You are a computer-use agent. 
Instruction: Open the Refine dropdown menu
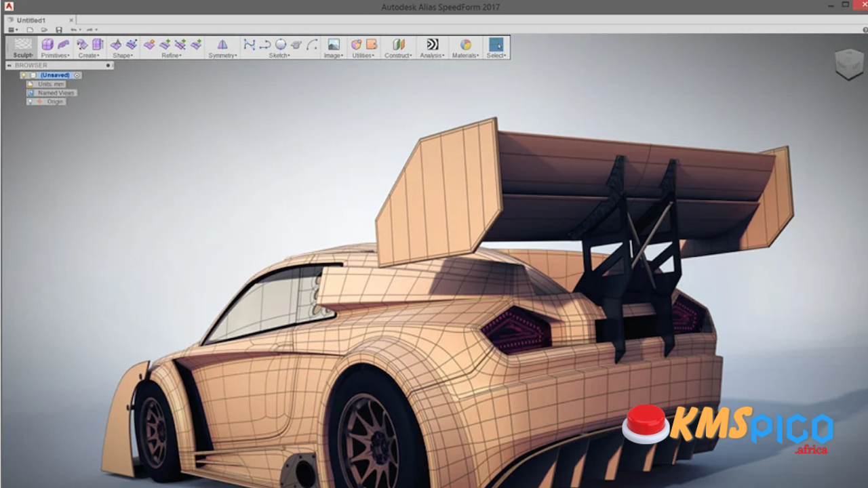[172, 56]
